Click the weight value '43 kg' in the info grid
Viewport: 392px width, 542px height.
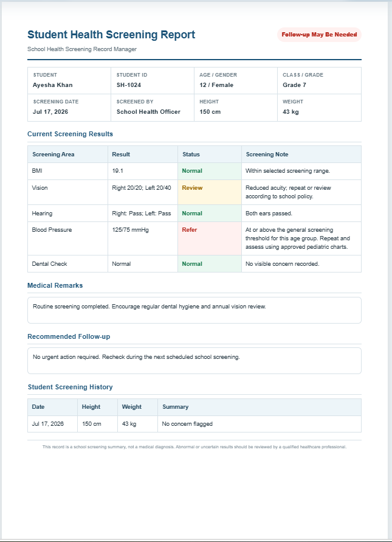click(291, 112)
